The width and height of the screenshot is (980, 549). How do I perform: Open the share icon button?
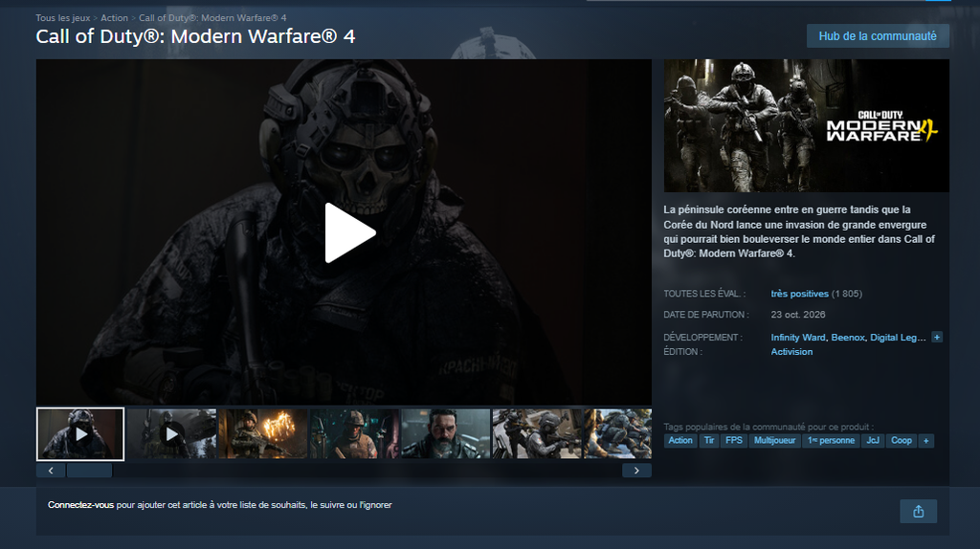click(x=918, y=512)
